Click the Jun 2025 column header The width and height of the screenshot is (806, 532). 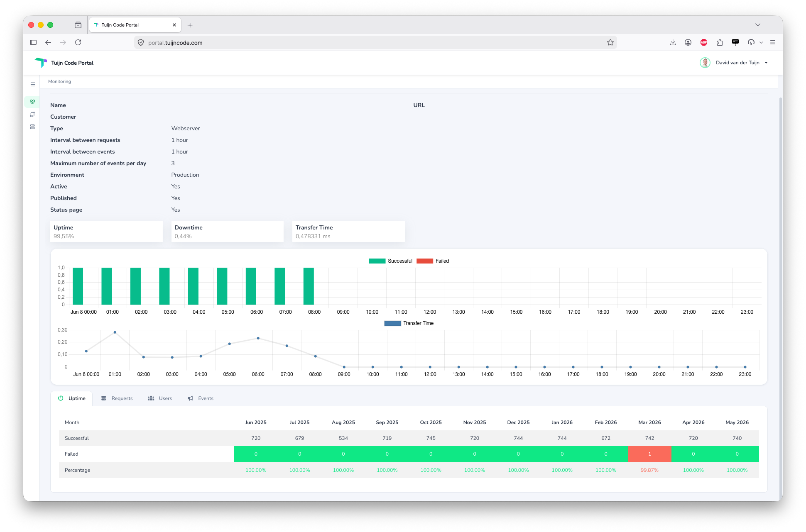(256, 422)
